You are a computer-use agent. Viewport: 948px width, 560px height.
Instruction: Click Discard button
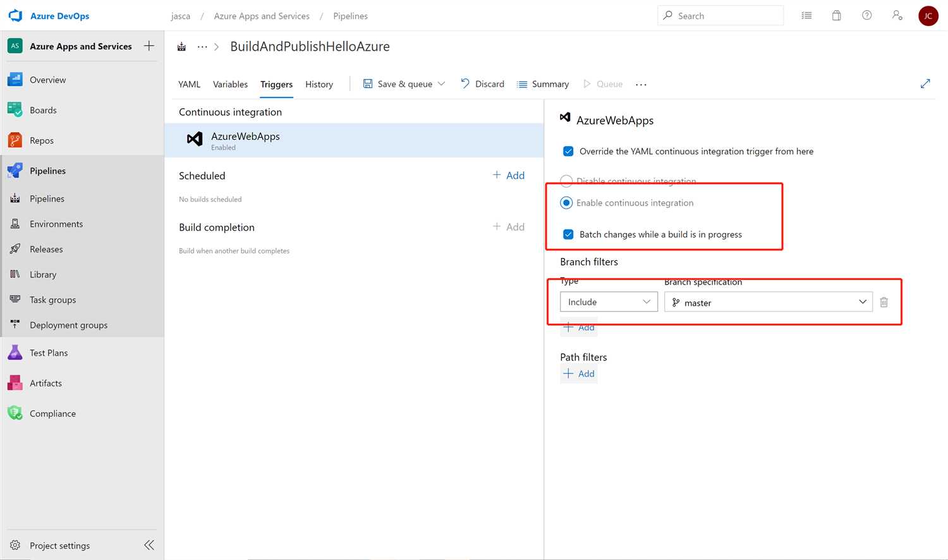(x=482, y=84)
